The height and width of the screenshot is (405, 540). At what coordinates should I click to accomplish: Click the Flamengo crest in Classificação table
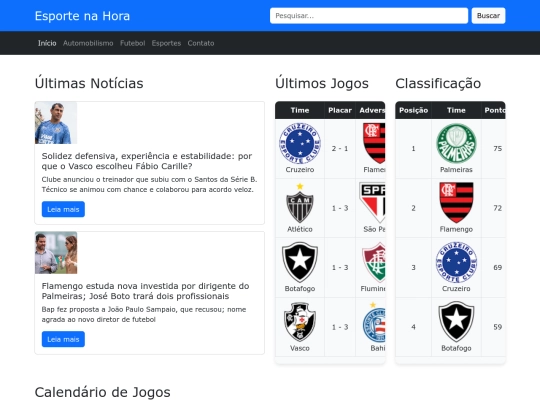456,203
